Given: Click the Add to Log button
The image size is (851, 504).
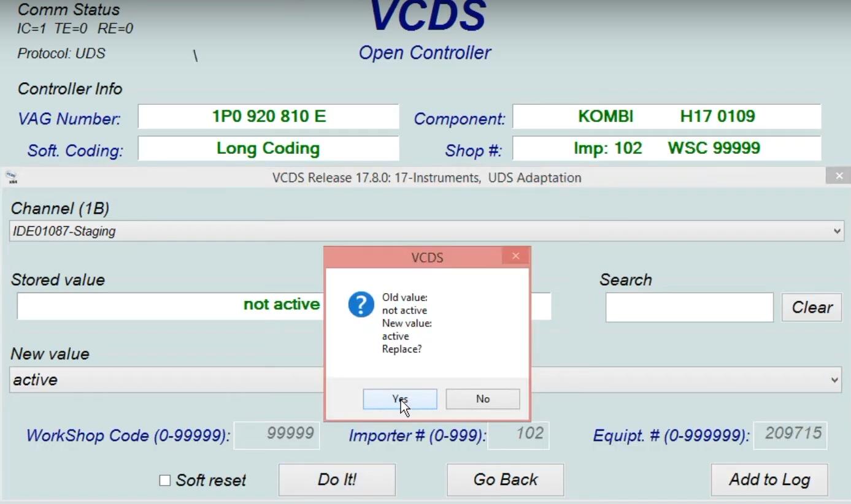Looking at the screenshot, I should pos(769,479).
